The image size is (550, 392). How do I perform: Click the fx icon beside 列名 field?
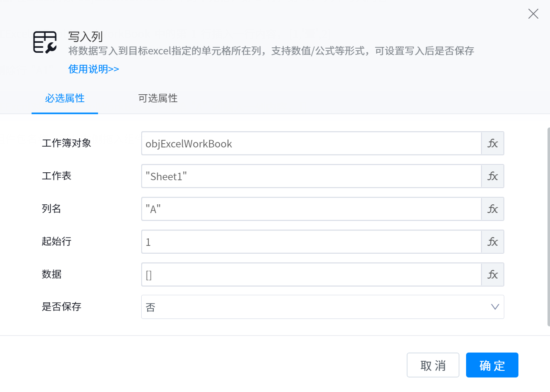pyautogui.click(x=493, y=209)
